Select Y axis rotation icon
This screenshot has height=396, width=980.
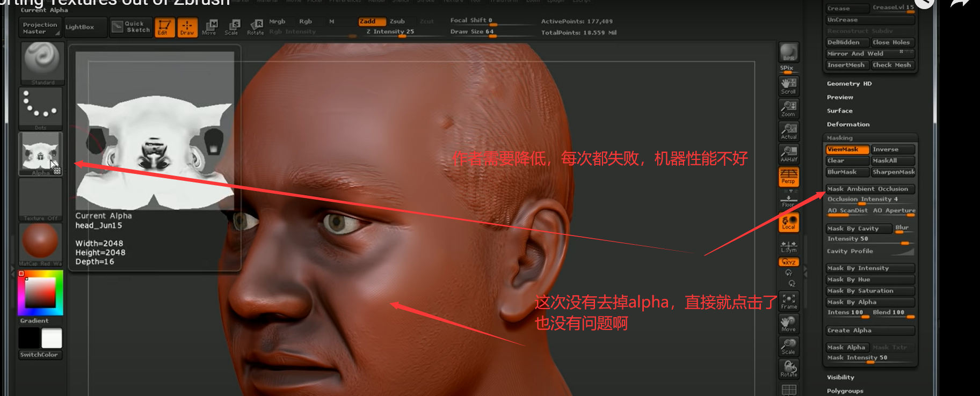(x=788, y=273)
